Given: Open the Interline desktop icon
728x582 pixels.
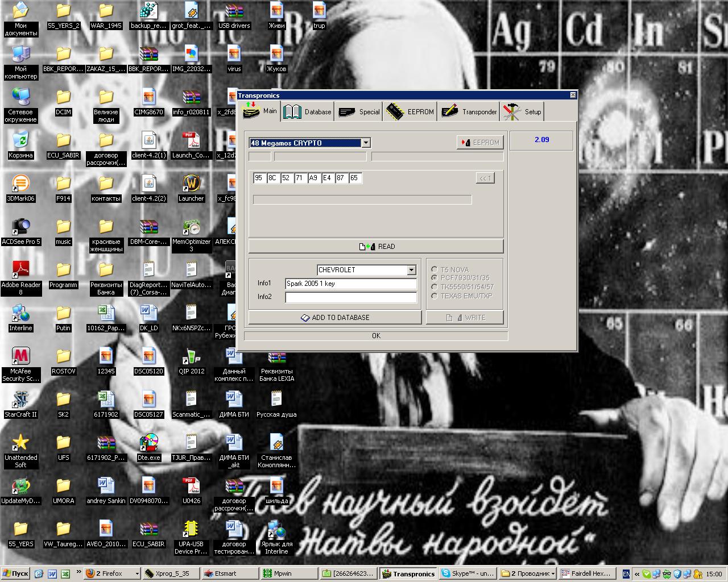Looking at the screenshot, I should pos(20,318).
